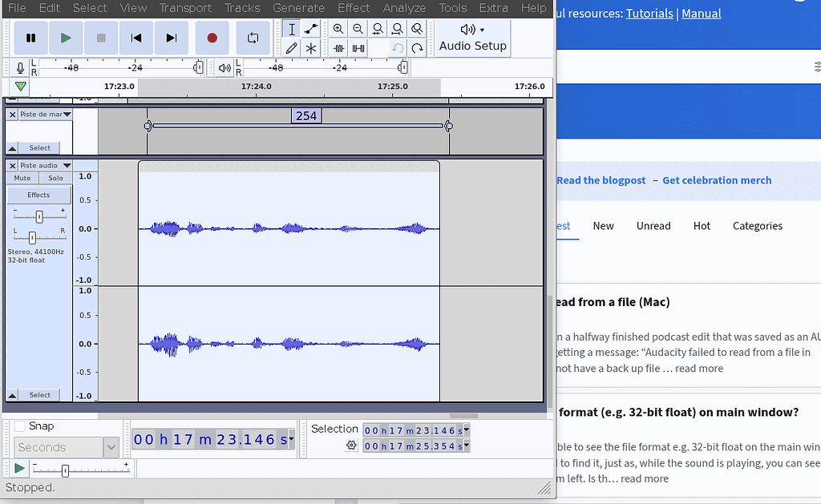Follow the Tutorials link
Viewport: 821px width, 504px height.
click(x=649, y=13)
